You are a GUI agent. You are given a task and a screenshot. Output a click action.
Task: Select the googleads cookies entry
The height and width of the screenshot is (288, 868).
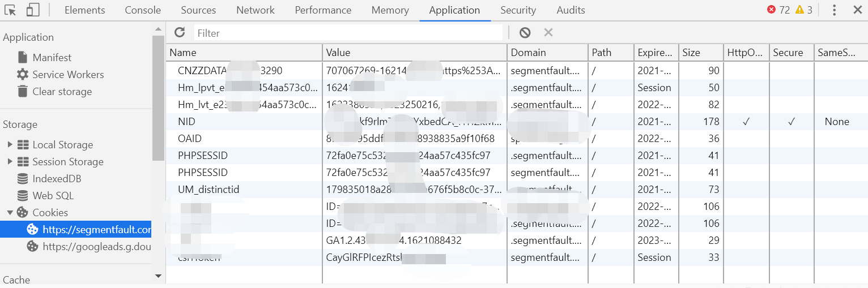point(96,246)
